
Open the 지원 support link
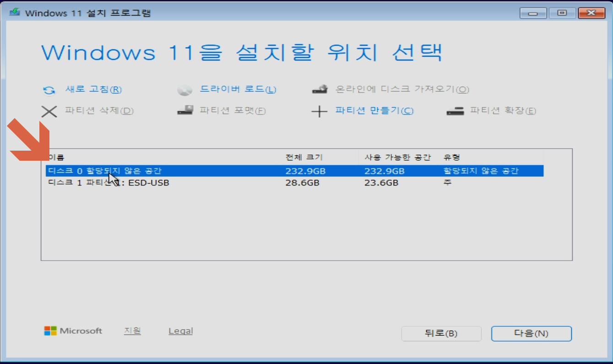point(133,331)
